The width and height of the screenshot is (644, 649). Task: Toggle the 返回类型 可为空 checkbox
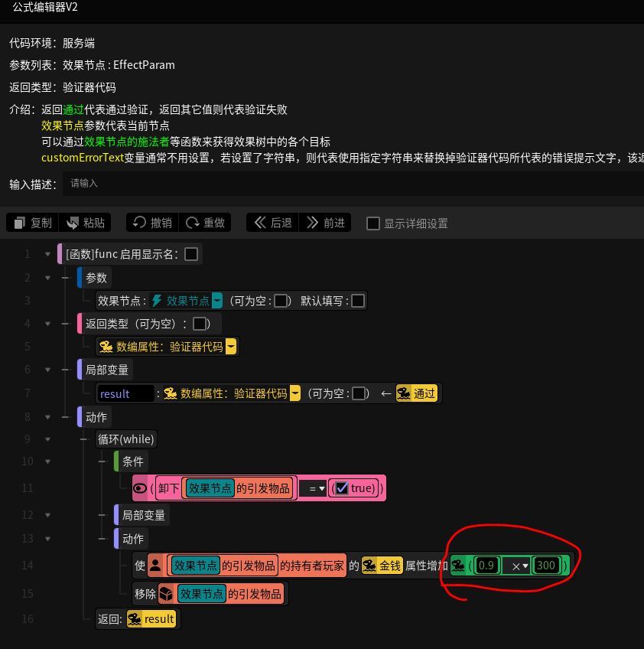pyautogui.click(x=200, y=324)
